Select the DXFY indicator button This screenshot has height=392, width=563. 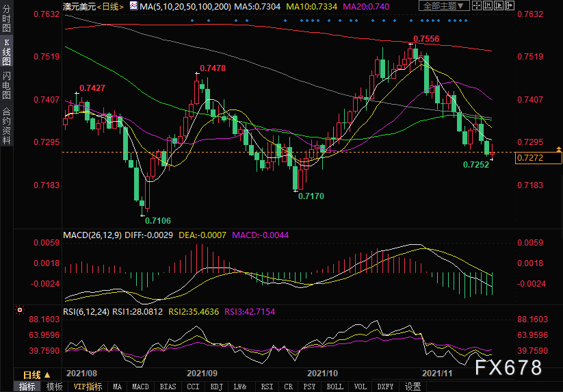tap(385, 387)
